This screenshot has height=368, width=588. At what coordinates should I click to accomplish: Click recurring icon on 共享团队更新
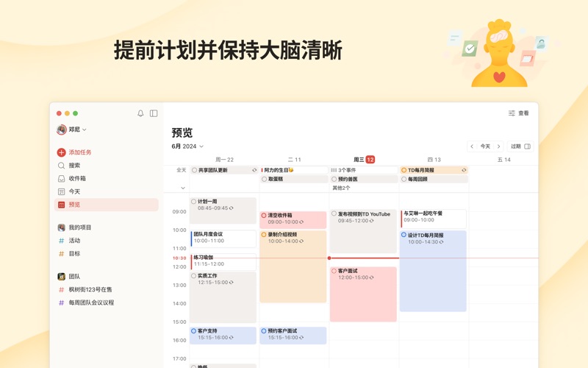254,170
